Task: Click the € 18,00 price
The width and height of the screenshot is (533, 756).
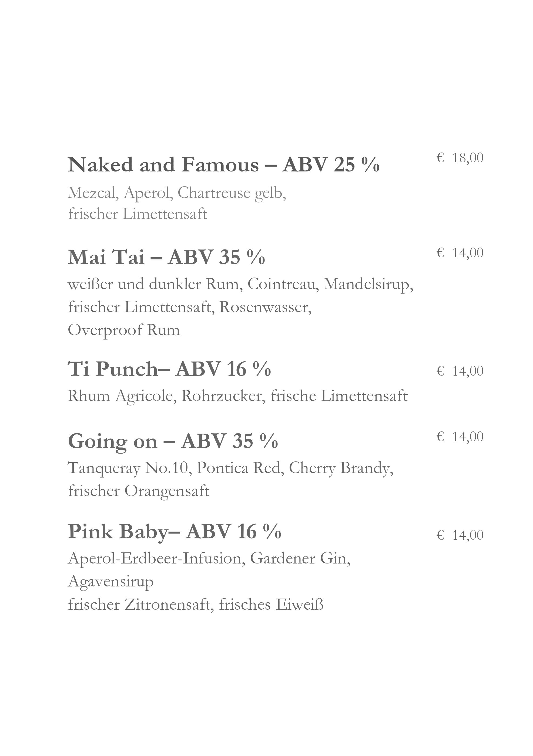Action: pos(460,158)
